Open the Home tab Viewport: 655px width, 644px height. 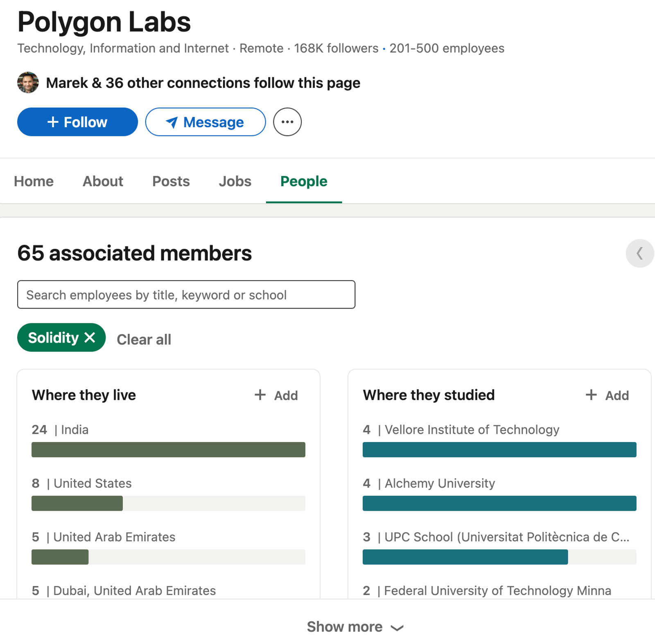pyautogui.click(x=34, y=181)
